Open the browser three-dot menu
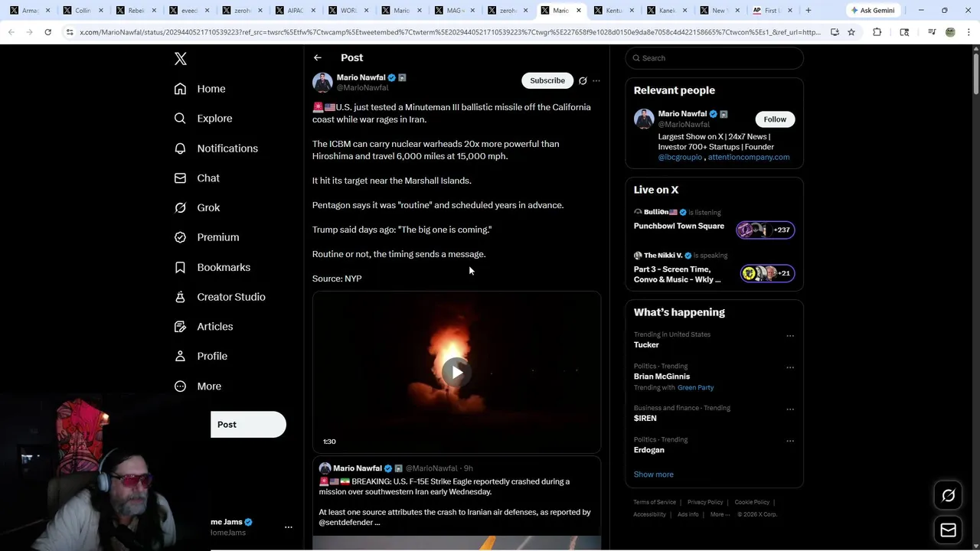Viewport: 980px width, 551px height. pos(969,32)
